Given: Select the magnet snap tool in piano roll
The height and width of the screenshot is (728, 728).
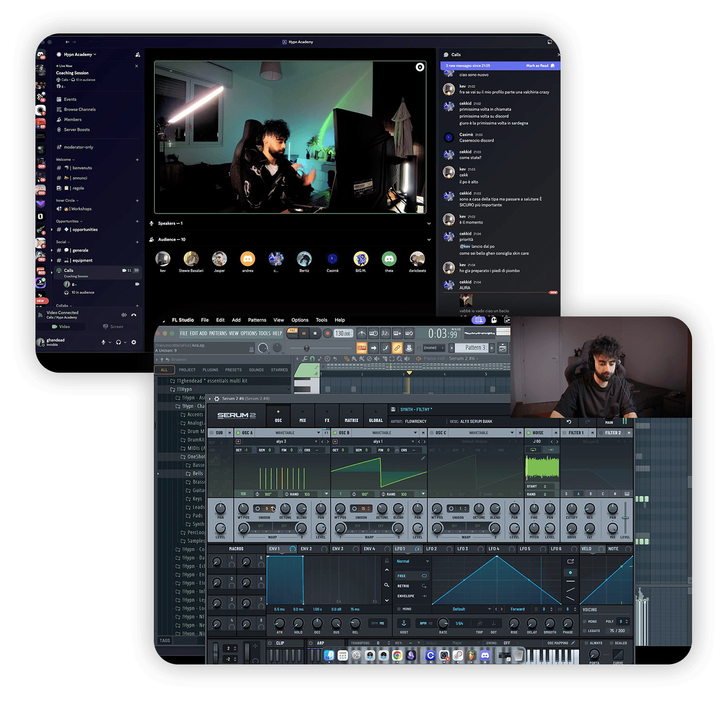Looking at the screenshot, I should click(312, 359).
